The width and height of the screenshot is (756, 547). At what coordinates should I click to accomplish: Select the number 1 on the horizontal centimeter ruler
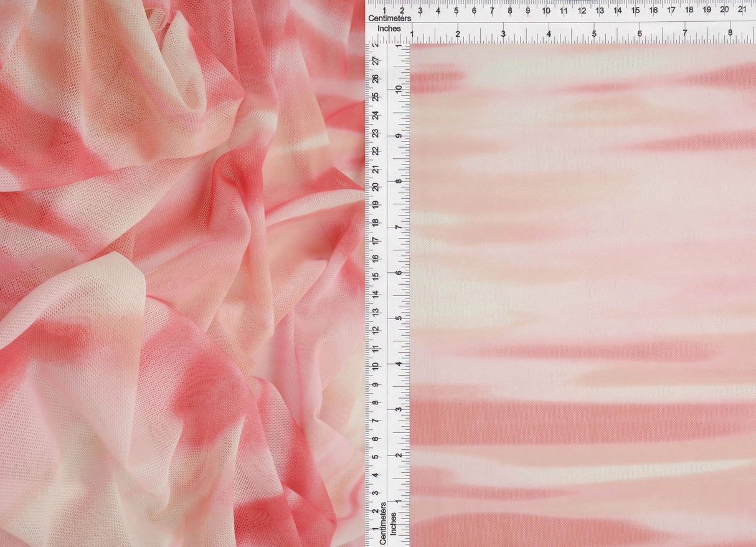pos(385,11)
